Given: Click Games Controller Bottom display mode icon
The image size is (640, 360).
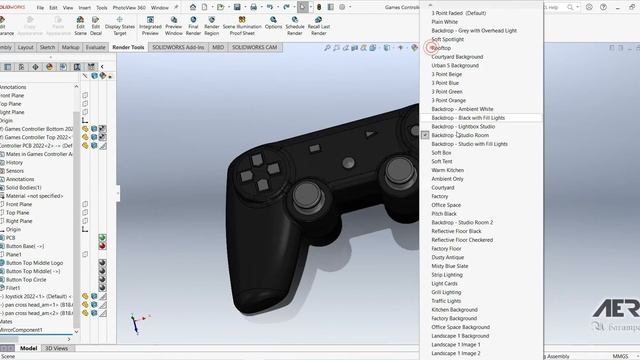Looking at the screenshot, I should pyautogui.click(x=94, y=129).
